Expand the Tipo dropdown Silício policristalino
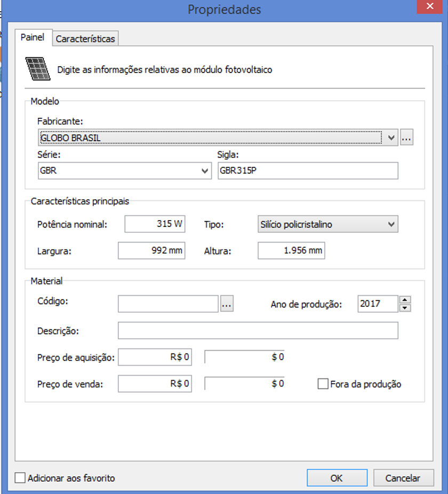This screenshot has height=494, width=448. 391,224
